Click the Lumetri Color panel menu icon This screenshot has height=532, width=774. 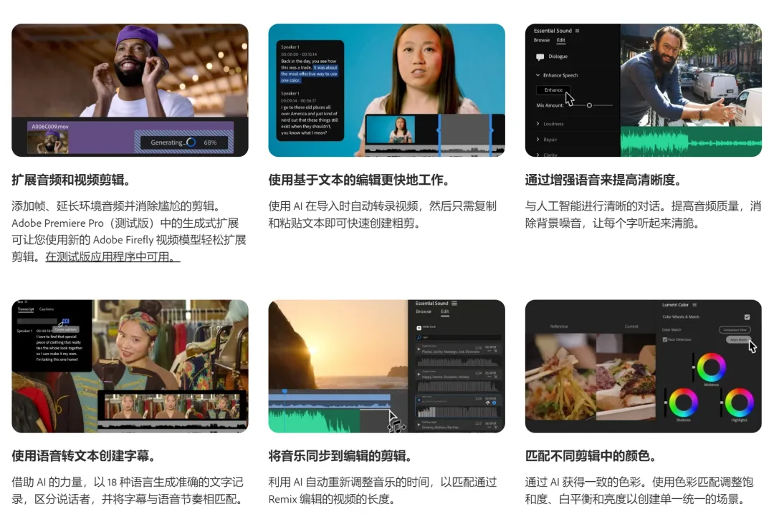point(694,305)
